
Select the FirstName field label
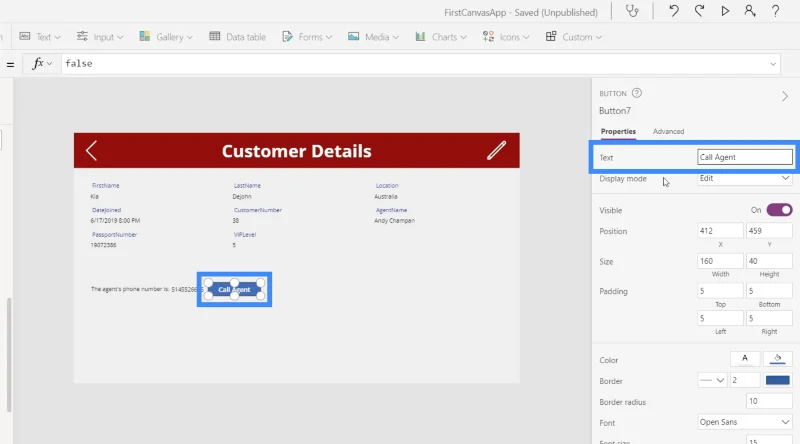[x=106, y=186]
